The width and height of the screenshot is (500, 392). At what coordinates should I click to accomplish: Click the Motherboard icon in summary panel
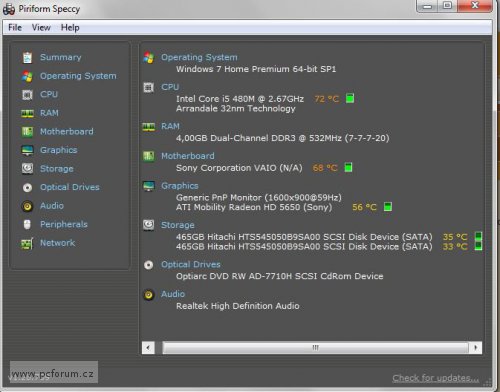pyautogui.click(x=149, y=156)
